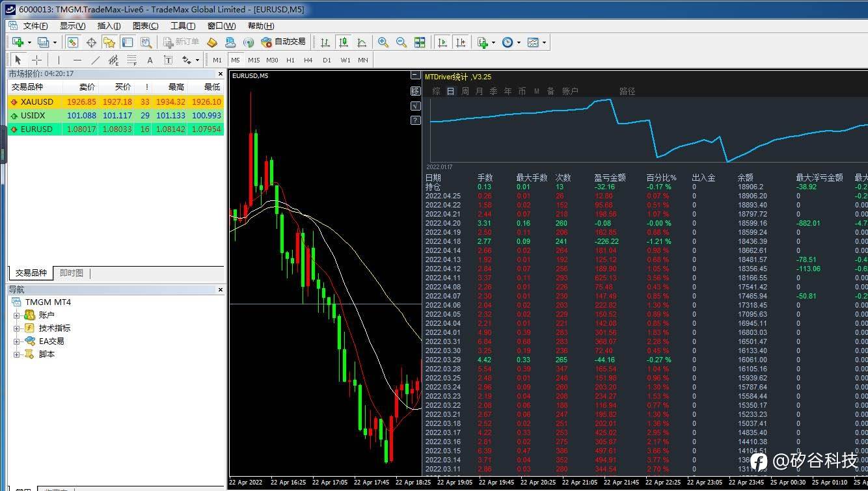
Task: Expand the indicators list dropdown arrow
Action: coord(494,42)
